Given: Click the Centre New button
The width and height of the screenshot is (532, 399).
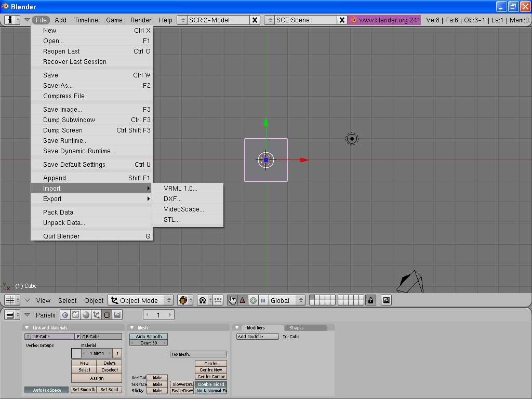Looking at the screenshot, I should (211, 370).
